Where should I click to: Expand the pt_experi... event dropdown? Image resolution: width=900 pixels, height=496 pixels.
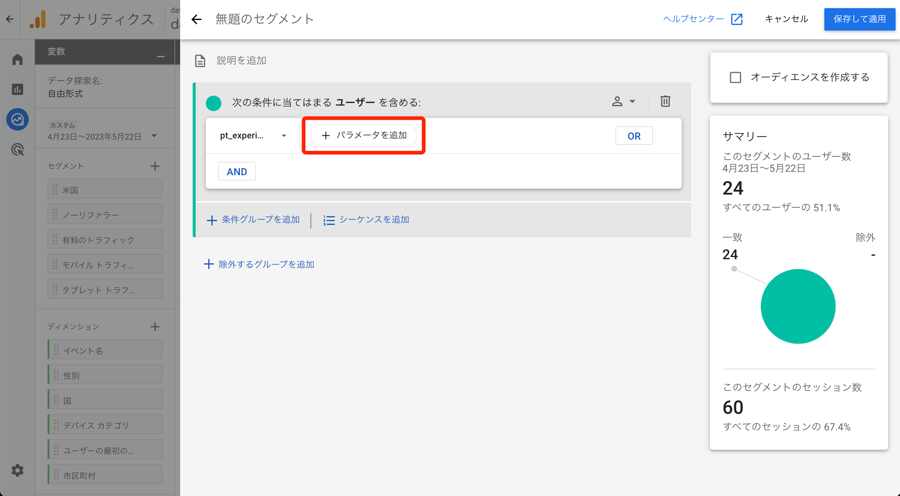[254, 136]
